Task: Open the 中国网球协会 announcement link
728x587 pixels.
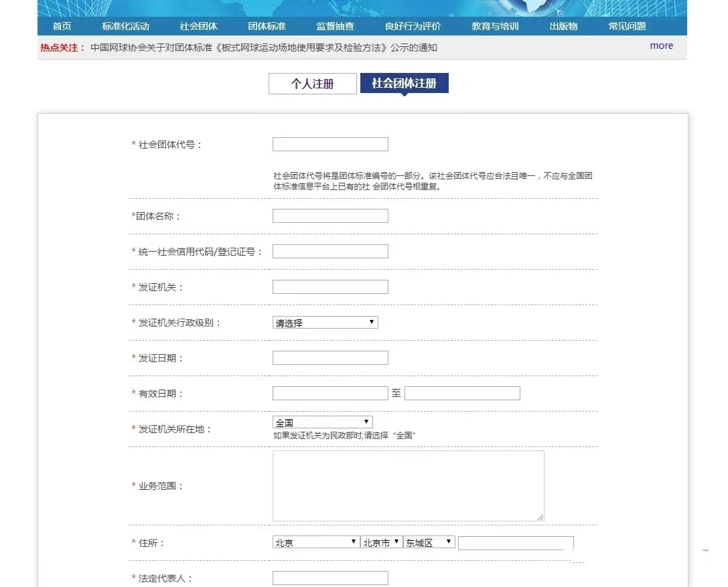Action: coord(263,48)
